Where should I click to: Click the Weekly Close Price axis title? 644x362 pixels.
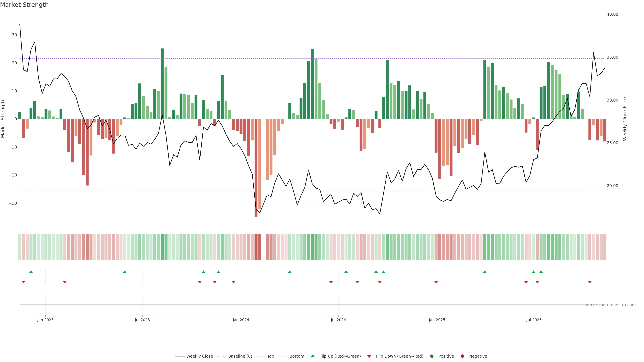pos(625,119)
